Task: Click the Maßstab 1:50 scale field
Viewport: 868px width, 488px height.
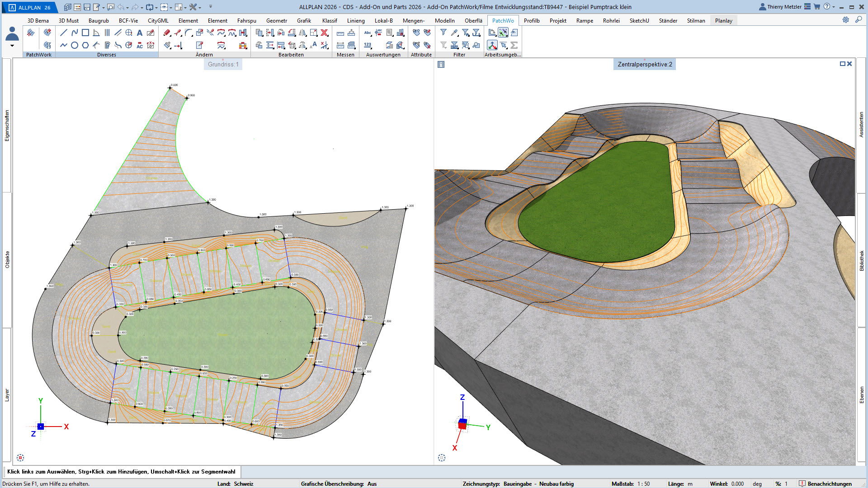Action: tap(643, 484)
